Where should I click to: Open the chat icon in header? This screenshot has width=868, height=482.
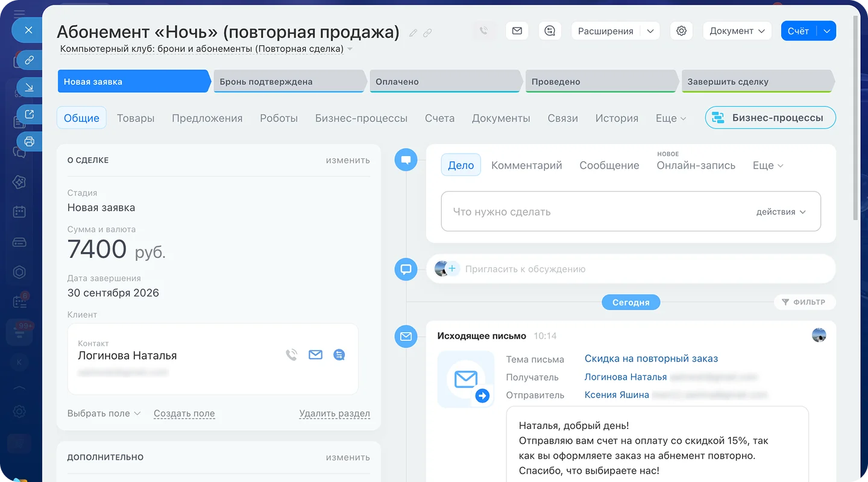(549, 31)
